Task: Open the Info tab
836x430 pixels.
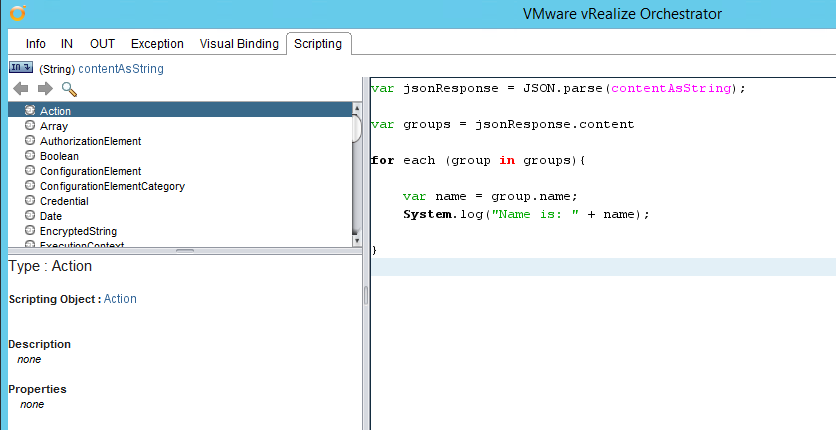Action: pos(36,44)
